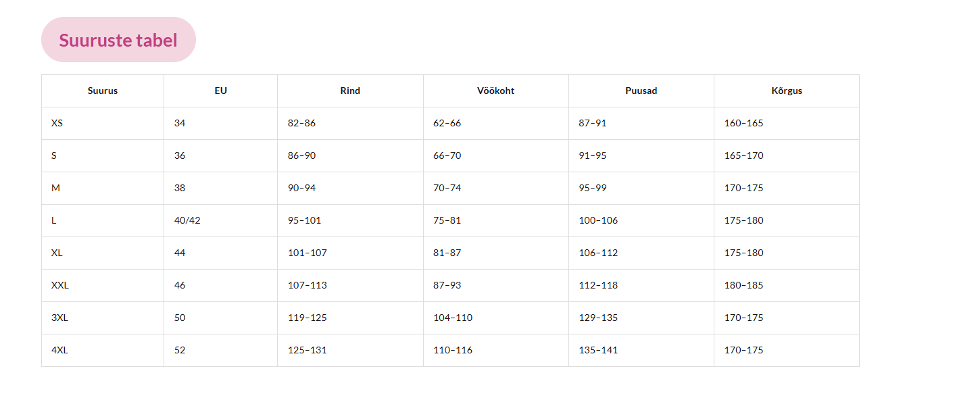Select the 4XL size cell

pyautogui.click(x=60, y=350)
